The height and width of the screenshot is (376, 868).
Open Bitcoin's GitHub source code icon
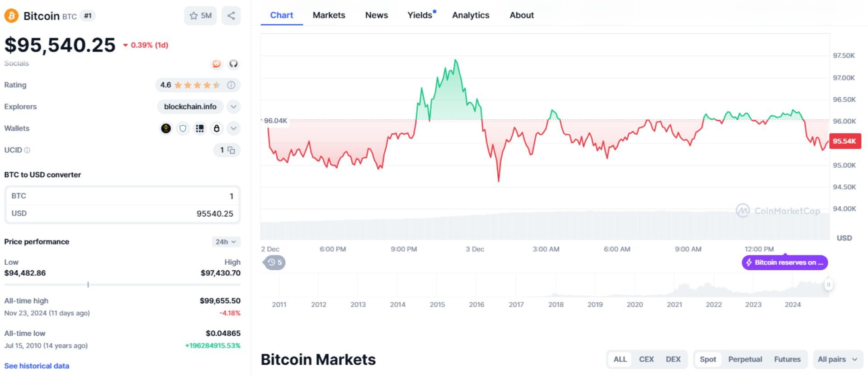[233, 64]
